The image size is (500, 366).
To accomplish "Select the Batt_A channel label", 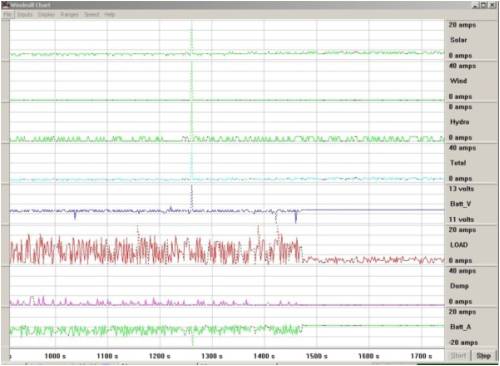I will click(x=460, y=327).
